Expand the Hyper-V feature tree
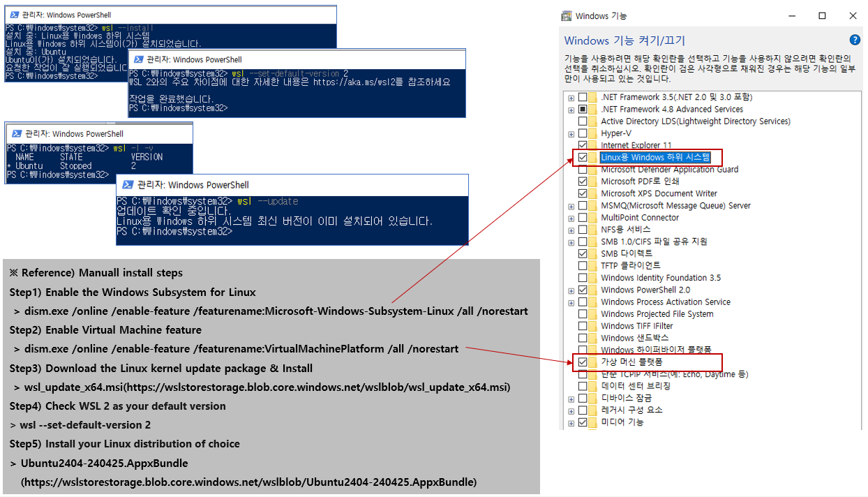Screen dimensions: 868x497 [571, 134]
